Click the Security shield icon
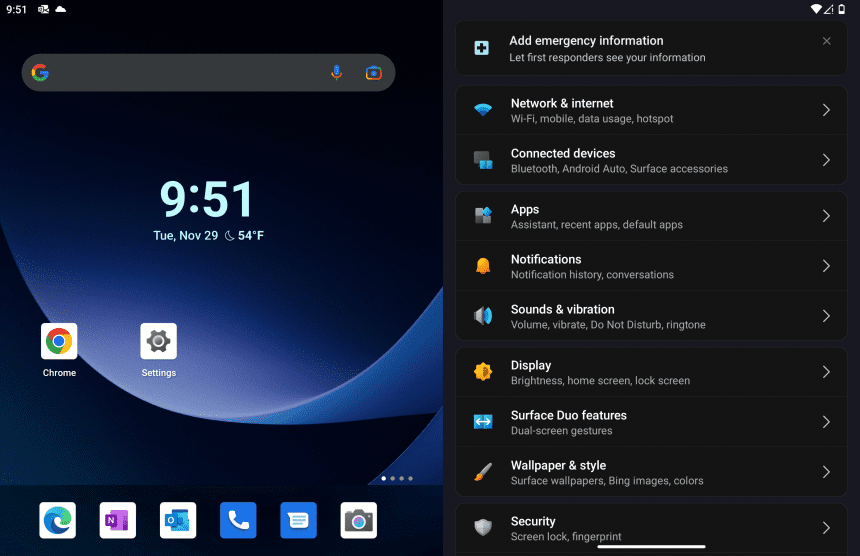The width and height of the screenshot is (860, 556). coord(483,527)
